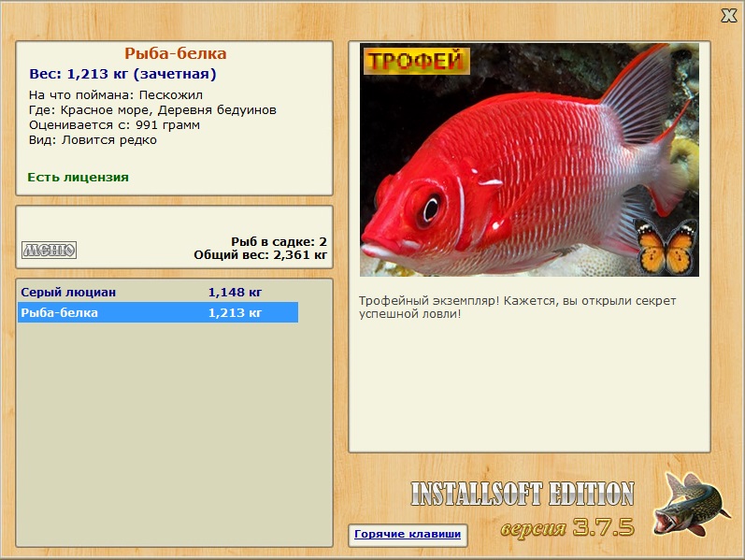Image resolution: width=745 pixels, height=560 pixels.
Task: Click the Вес: 1,213 кг weight line
Action: pos(122,74)
